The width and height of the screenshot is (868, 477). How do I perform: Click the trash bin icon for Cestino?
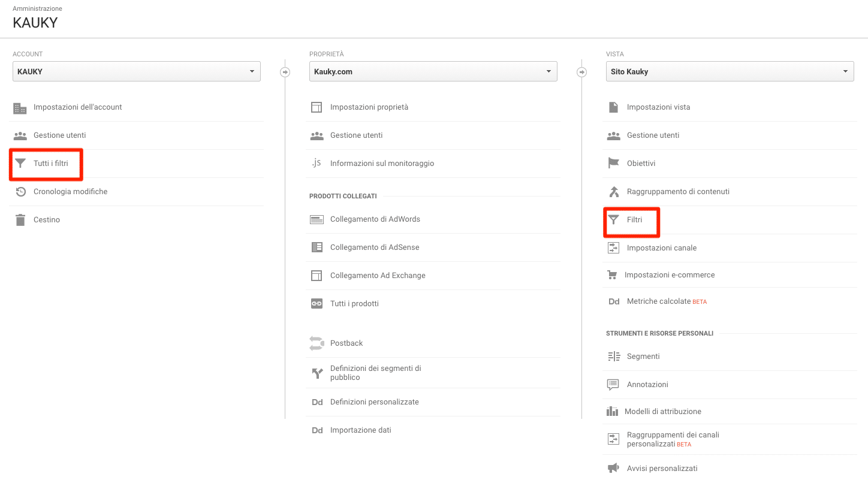click(x=20, y=220)
